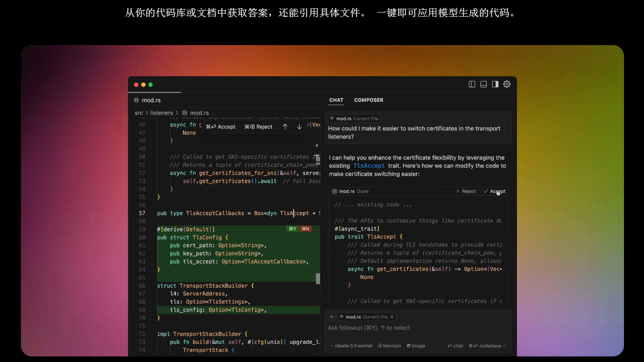Click the red ⌘N reject badge
Screen dimensions: 644x362
pyautogui.click(x=305, y=229)
